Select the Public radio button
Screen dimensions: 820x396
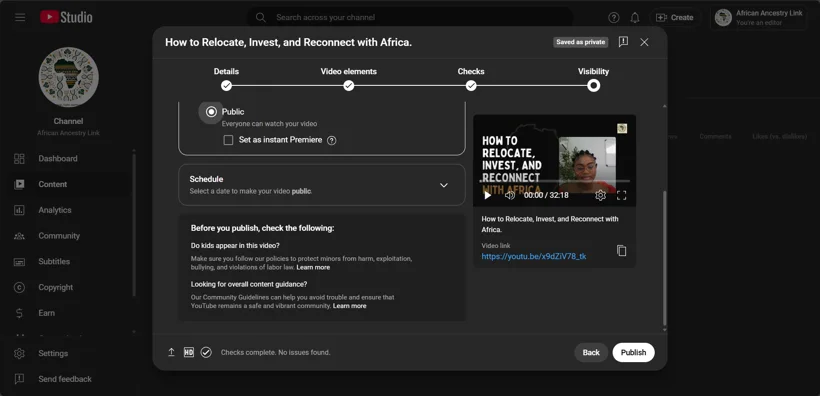point(211,112)
